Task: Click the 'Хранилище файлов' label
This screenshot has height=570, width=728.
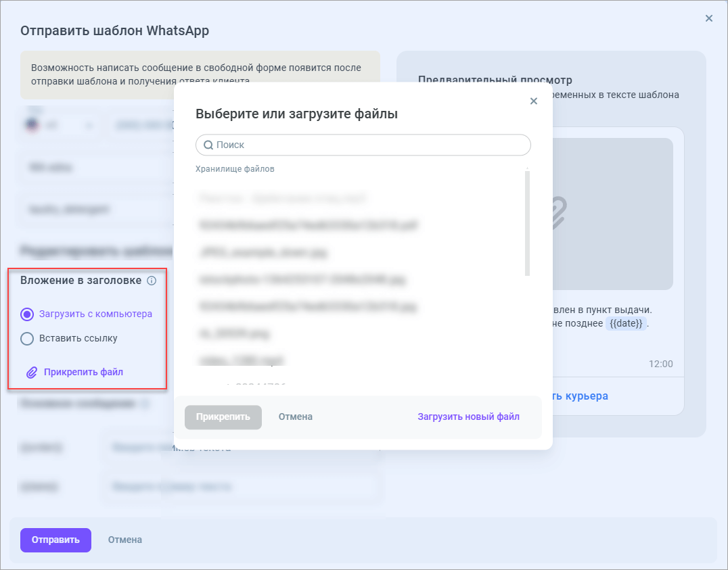Action: (x=235, y=169)
